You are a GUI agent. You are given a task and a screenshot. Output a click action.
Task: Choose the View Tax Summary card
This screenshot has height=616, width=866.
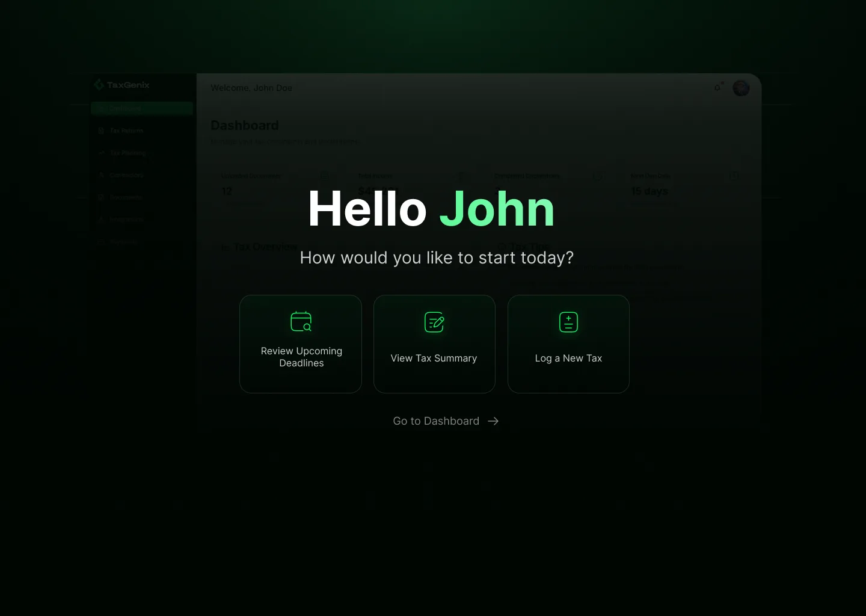[434, 344]
